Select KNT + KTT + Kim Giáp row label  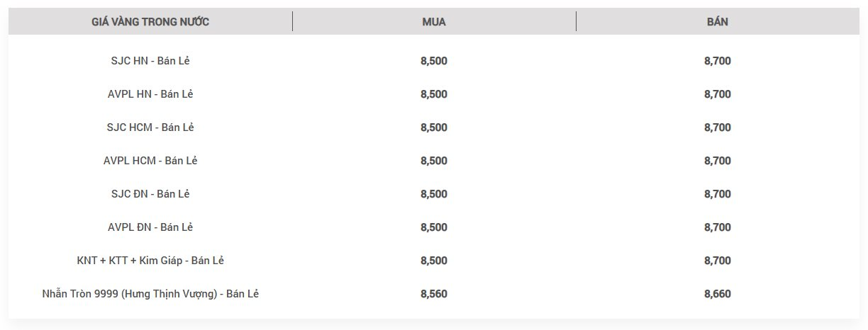click(x=150, y=261)
